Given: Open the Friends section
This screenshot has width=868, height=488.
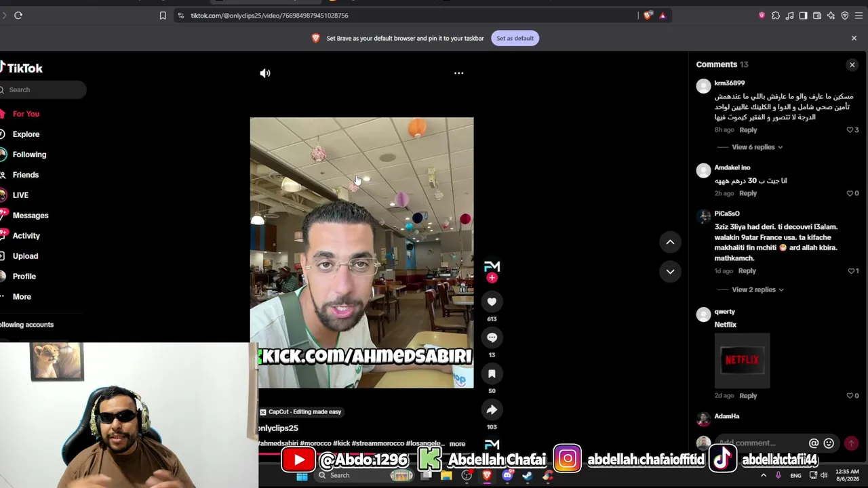Looking at the screenshot, I should click(26, 175).
